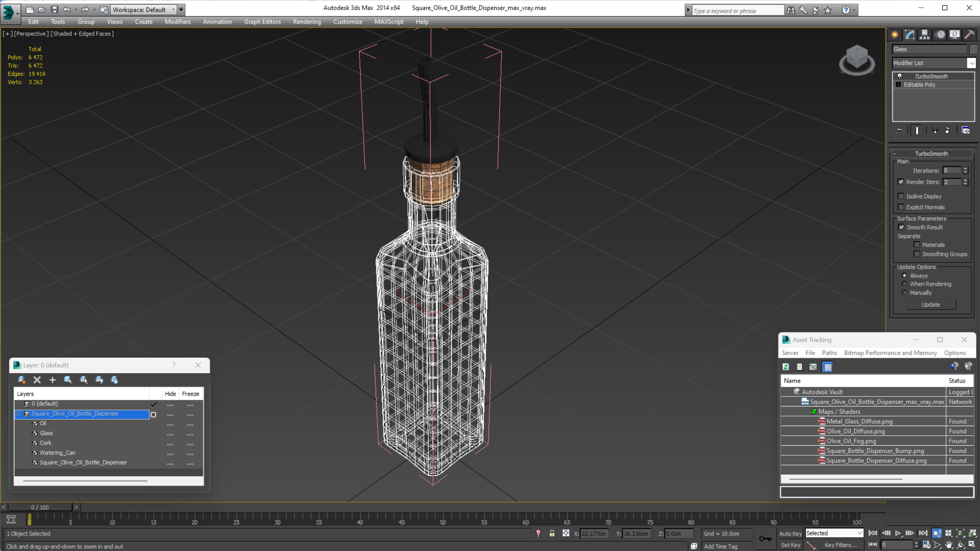Click the Update button

931,305
